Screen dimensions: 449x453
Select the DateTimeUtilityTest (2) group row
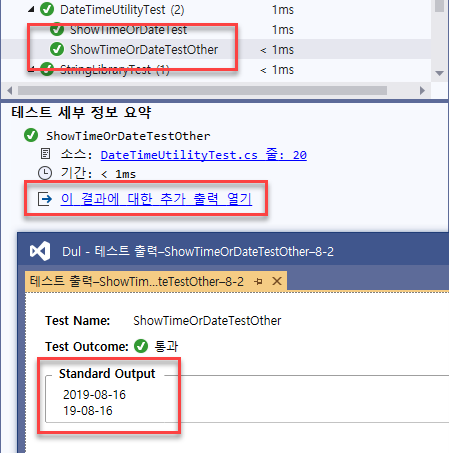coord(216,10)
